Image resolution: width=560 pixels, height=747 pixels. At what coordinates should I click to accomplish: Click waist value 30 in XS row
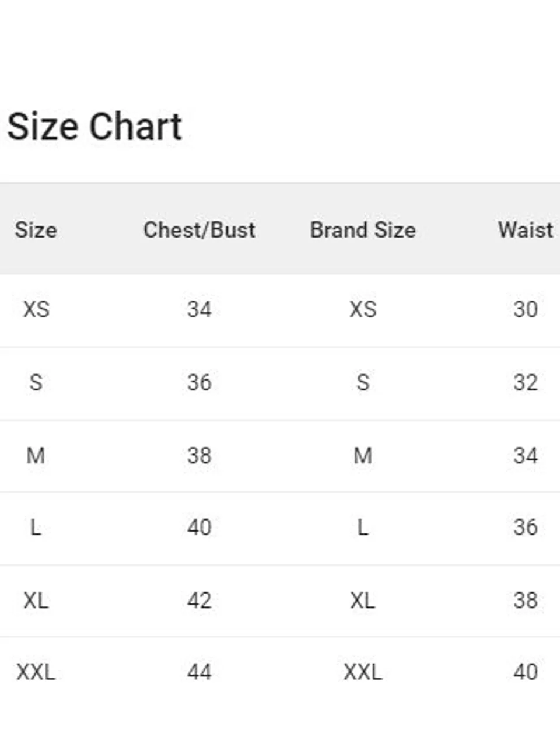526,309
